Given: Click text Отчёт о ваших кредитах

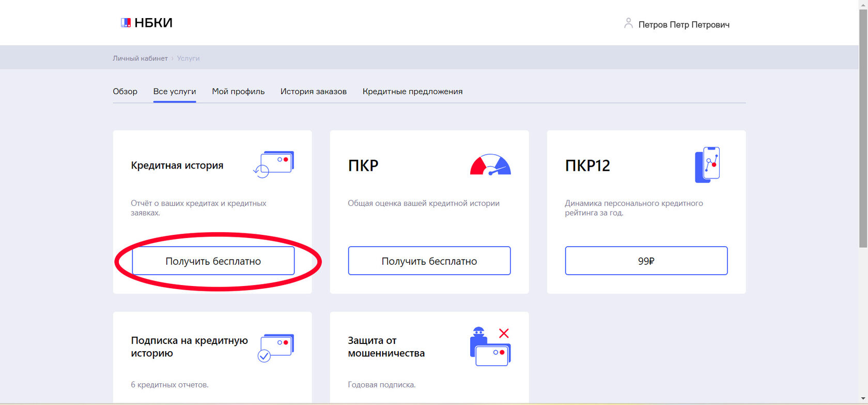Looking at the screenshot, I should (x=198, y=208).
